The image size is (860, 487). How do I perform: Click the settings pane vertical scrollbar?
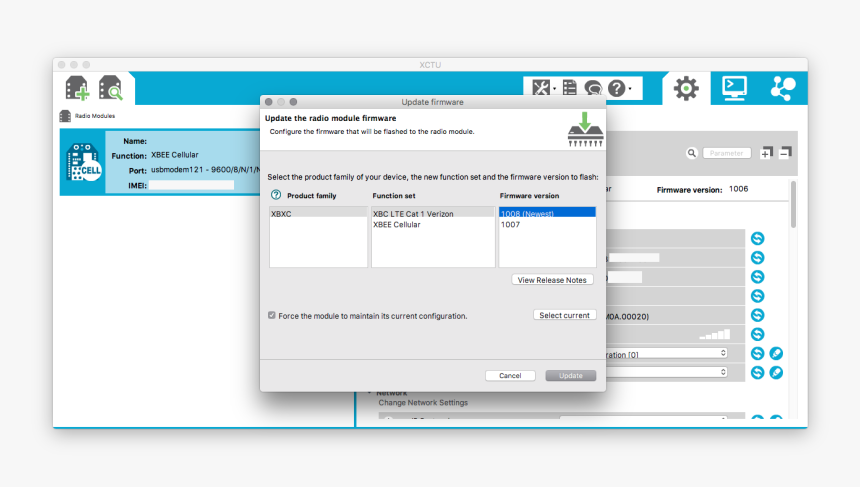point(793,204)
